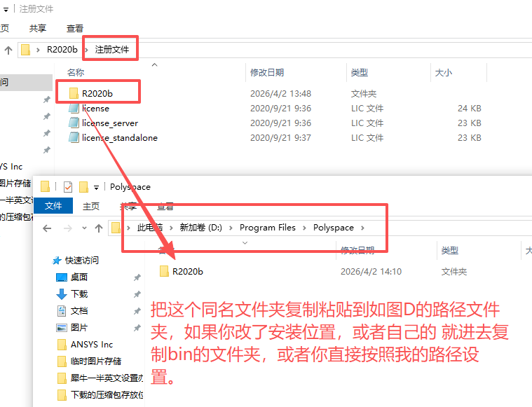The width and height of the screenshot is (532, 407).
Task: Click the New Folder icon in Polyspace title bar
Action: [x=83, y=187]
